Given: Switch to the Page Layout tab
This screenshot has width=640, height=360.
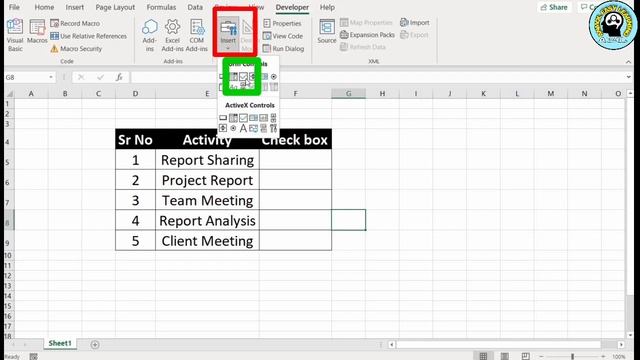Looking at the screenshot, I should point(115,7).
